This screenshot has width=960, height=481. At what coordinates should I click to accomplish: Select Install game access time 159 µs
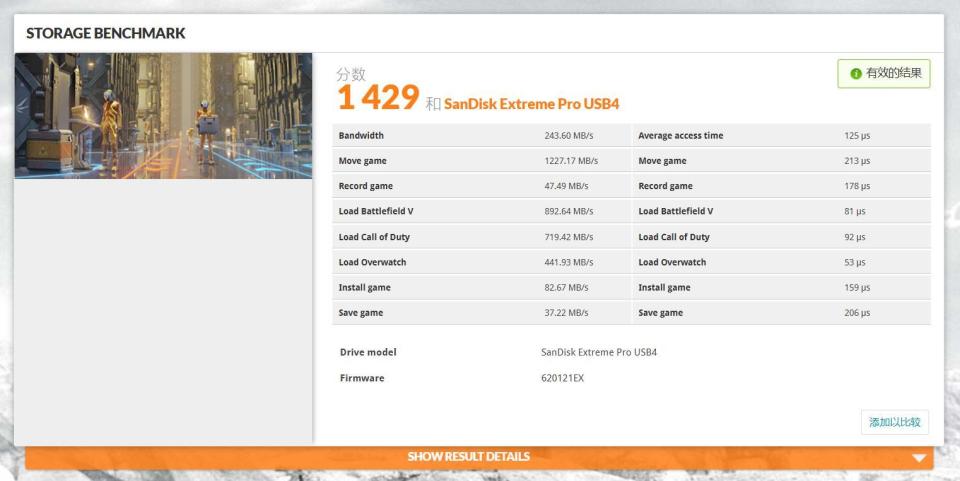pos(857,287)
